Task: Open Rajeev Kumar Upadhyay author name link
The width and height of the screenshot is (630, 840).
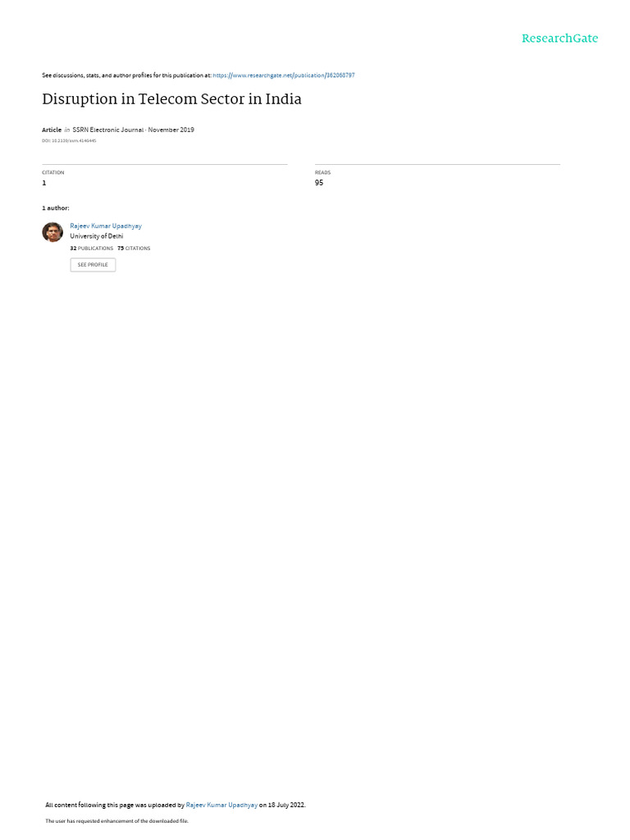Action: click(106, 226)
